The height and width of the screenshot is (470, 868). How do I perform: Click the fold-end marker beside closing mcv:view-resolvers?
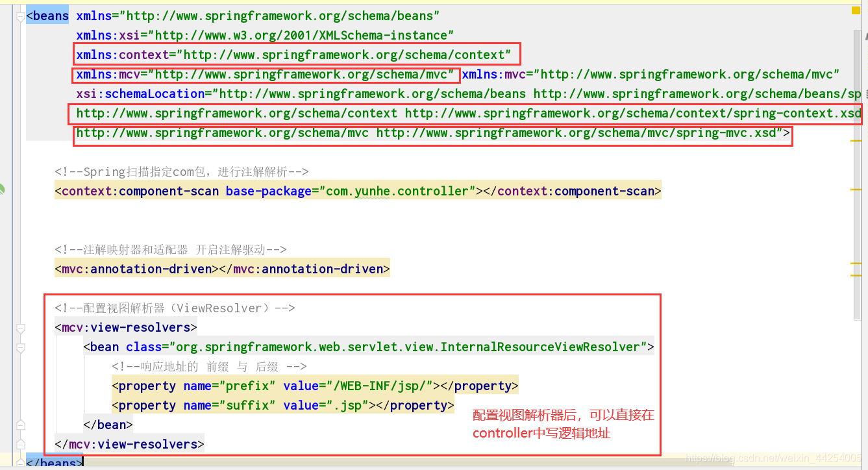pos(20,445)
